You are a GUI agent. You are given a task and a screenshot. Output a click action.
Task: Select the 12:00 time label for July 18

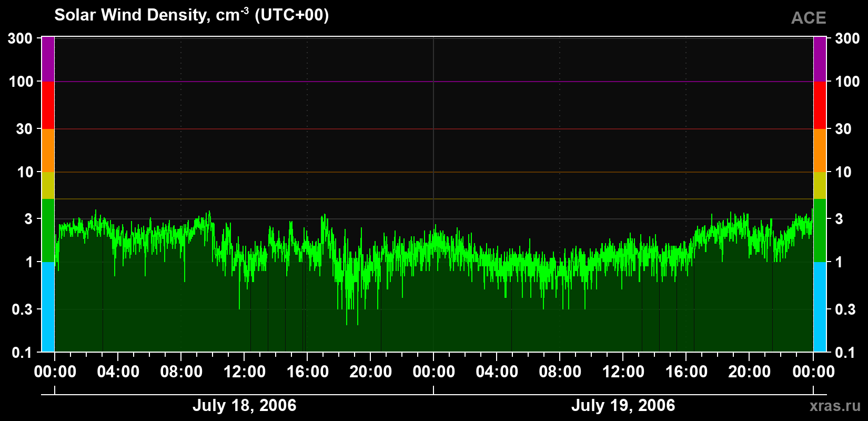[245, 372]
